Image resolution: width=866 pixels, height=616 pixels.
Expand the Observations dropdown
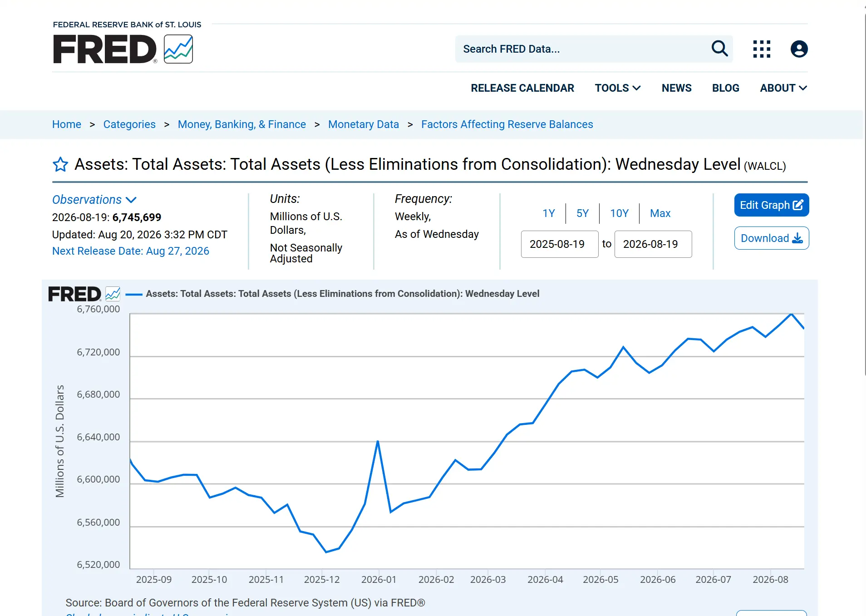pos(94,200)
